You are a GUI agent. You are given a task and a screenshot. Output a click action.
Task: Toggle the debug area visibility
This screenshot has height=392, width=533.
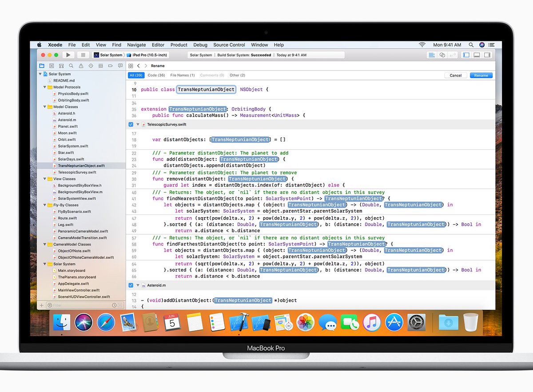point(477,55)
